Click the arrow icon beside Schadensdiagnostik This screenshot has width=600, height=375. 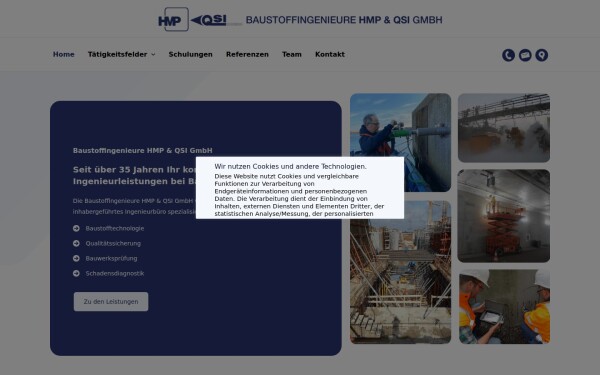pyautogui.click(x=76, y=273)
